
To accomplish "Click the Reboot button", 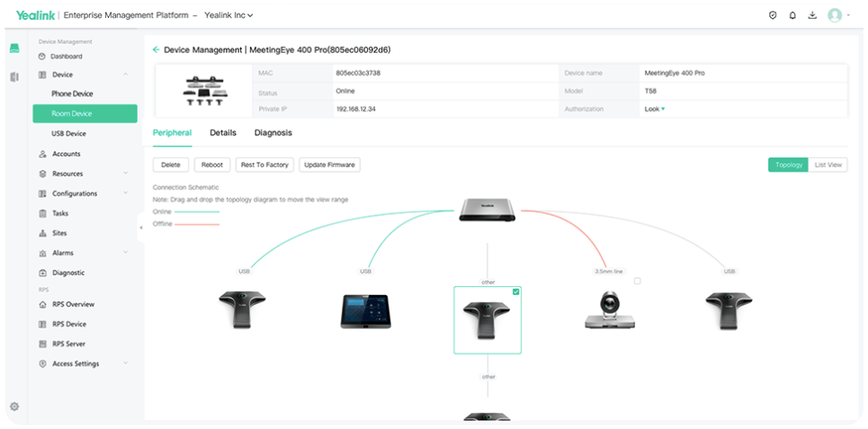I will (212, 165).
